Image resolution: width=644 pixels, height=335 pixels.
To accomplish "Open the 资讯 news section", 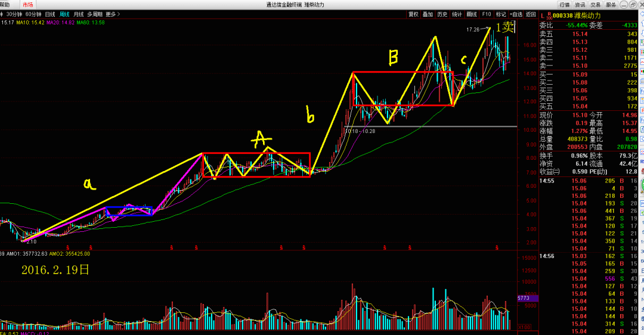I will 580,5.
